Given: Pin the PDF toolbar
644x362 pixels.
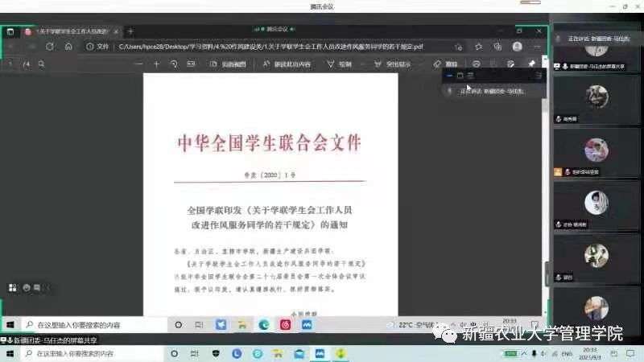Looking at the screenshot, I should [x=531, y=64].
